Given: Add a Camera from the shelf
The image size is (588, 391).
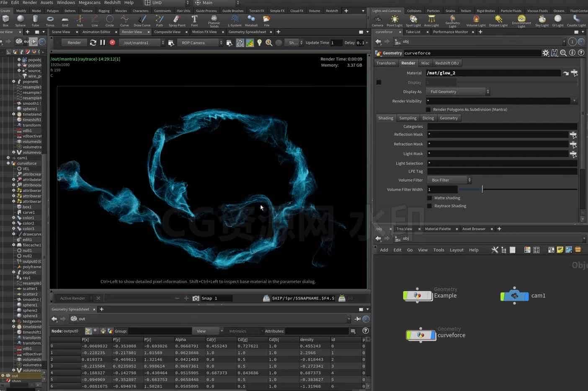Looking at the screenshot, I should click(x=377, y=21).
